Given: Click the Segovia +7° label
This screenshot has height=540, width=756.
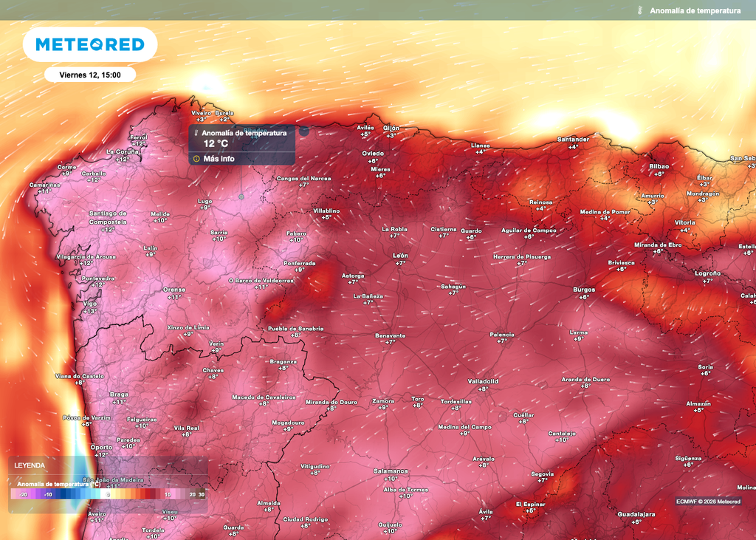Looking at the screenshot, I should pyautogui.click(x=543, y=476).
